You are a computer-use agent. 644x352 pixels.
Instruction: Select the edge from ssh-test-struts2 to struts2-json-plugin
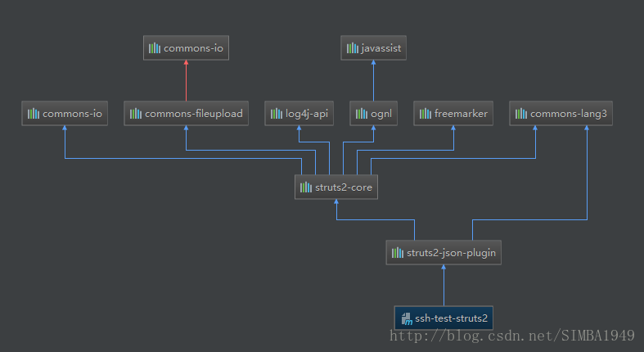[444, 286]
